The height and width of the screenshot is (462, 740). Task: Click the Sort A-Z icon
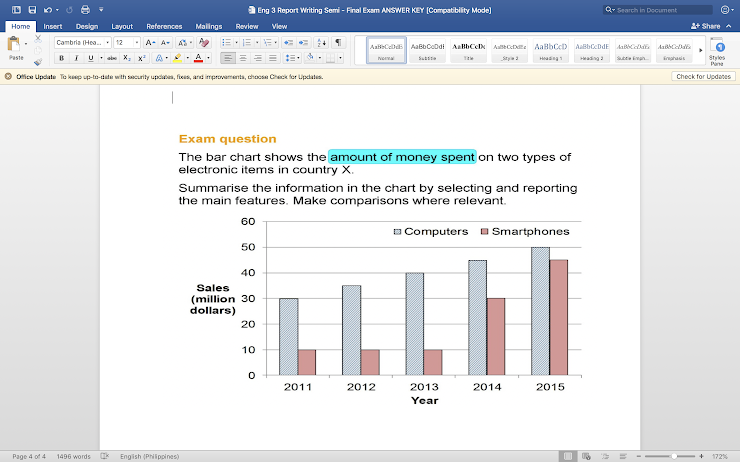321,42
